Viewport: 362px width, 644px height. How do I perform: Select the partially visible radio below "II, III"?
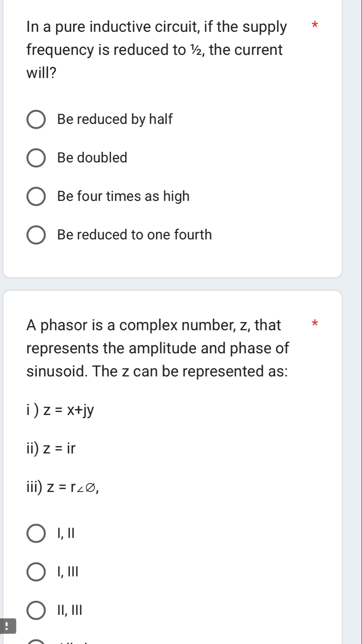click(x=36, y=642)
